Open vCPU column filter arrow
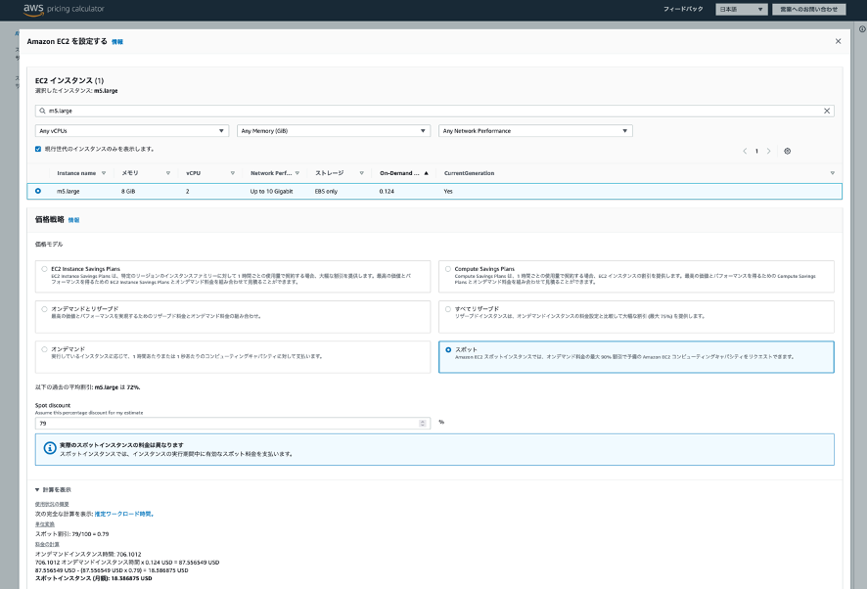Viewport: 868px width, 589px height. point(233,173)
